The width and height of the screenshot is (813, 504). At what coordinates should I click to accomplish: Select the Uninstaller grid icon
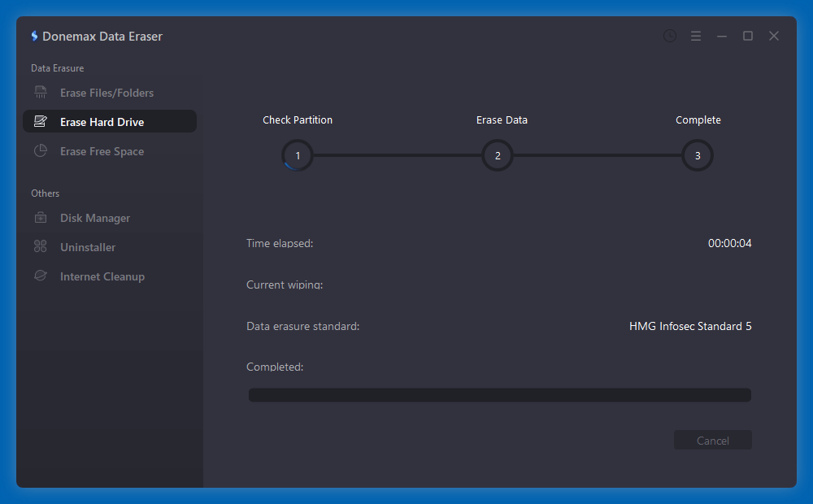point(40,246)
